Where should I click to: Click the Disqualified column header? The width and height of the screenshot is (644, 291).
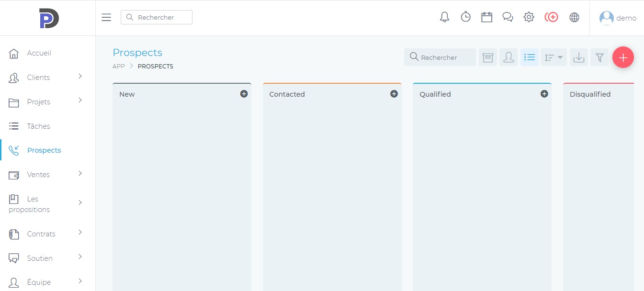(x=590, y=94)
